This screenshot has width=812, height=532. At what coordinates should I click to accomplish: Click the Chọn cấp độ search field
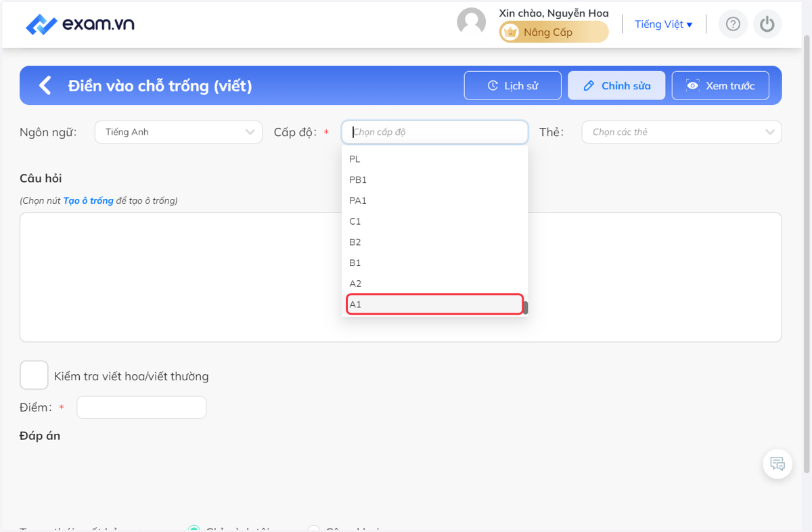[x=434, y=132]
